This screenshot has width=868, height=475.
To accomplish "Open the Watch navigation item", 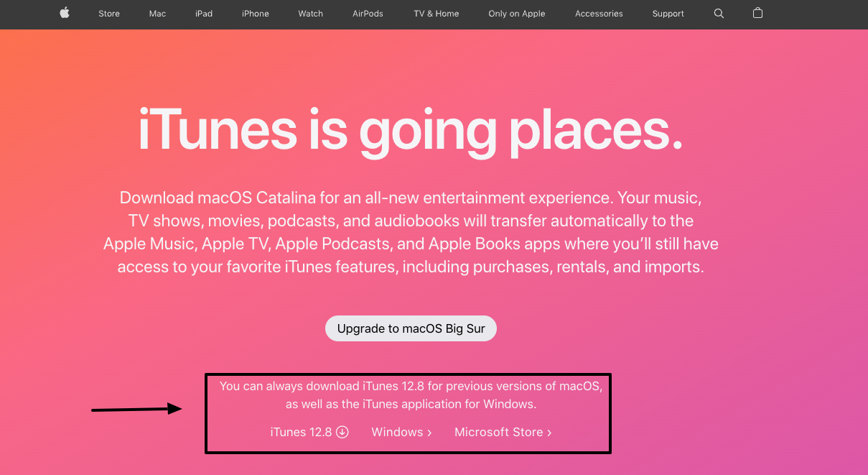I will (x=311, y=14).
